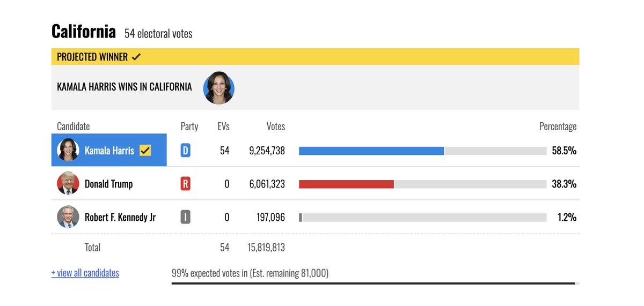Viewport: 644px width, 306px height.
Task: Click the Robert F. Kennedy Jr avatar
Action: point(68,217)
